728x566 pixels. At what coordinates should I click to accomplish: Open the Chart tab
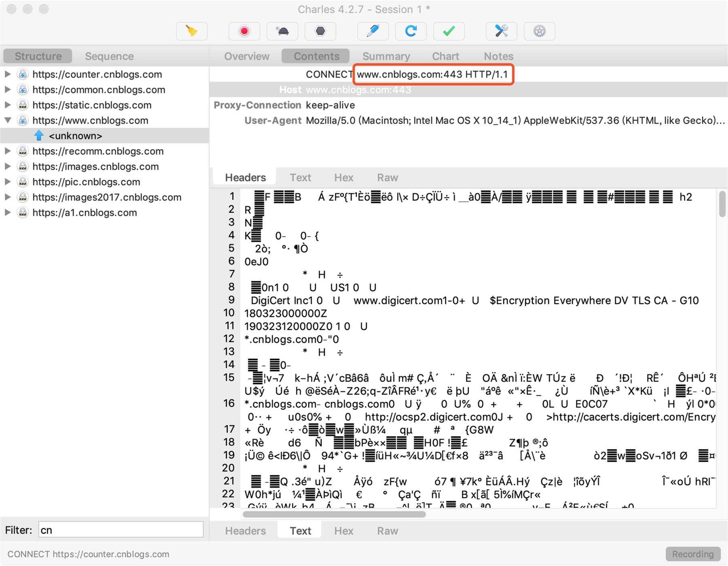click(x=445, y=56)
